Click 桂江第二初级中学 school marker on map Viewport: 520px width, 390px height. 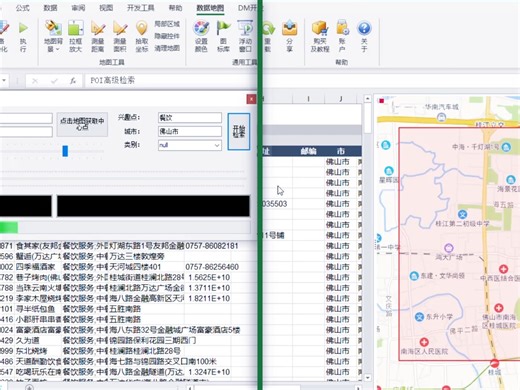pyautogui.click(x=462, y=214)
